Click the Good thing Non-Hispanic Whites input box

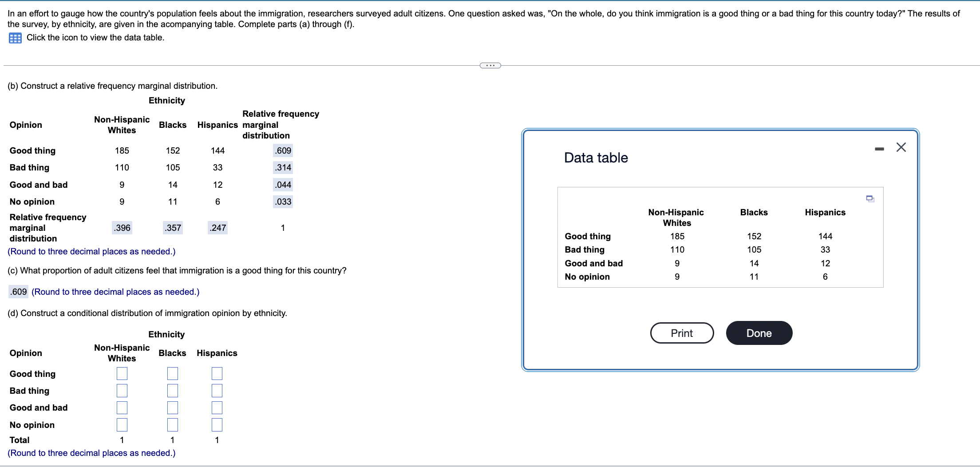(x=122, y=373)
